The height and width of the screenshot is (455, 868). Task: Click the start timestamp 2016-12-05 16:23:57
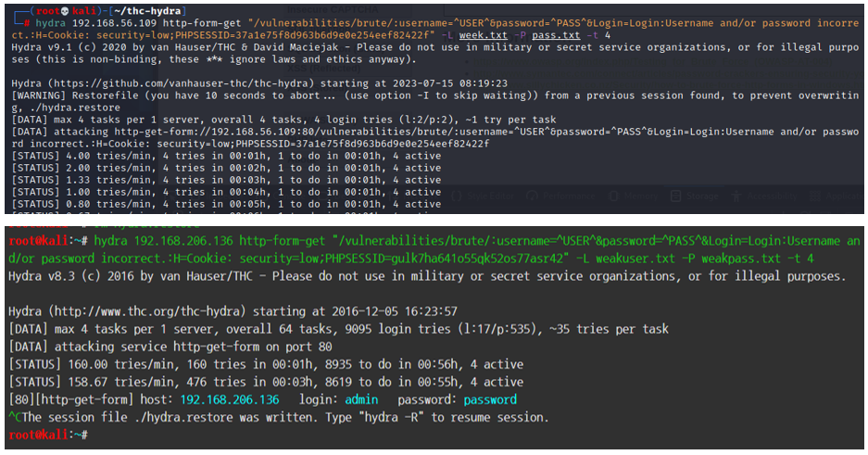point(395,311)
